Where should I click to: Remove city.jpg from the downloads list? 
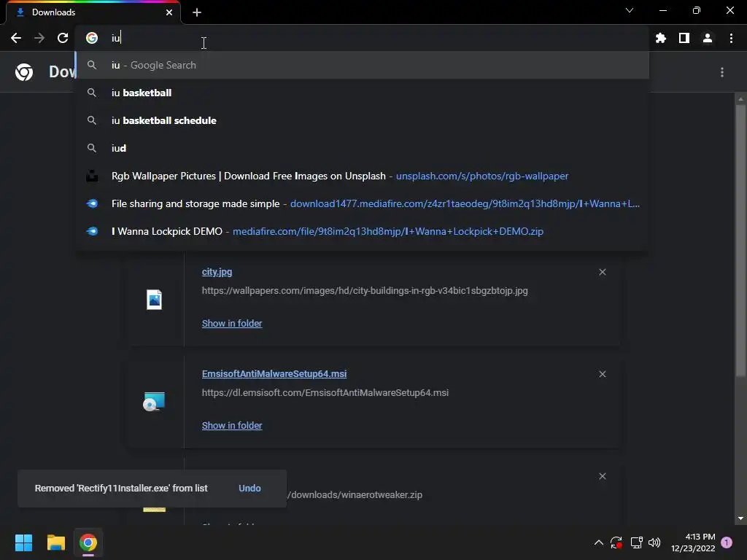pos(602,272)
